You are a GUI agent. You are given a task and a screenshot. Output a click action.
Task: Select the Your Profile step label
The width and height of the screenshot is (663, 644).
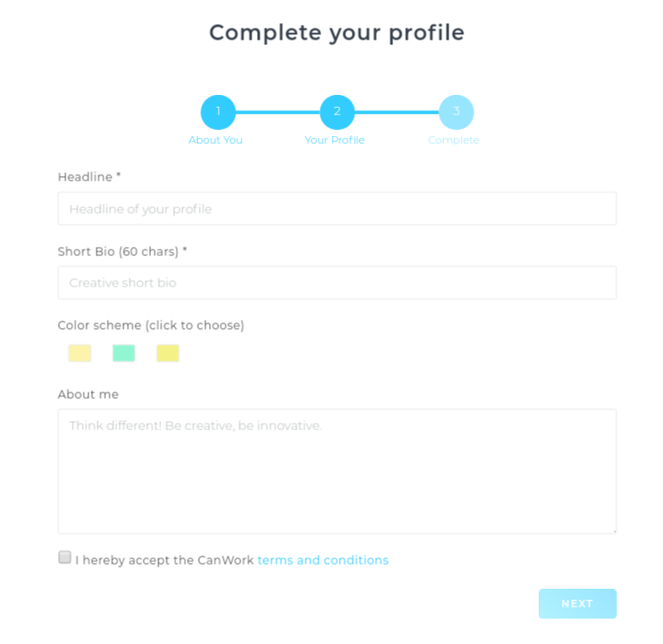(x=334, y=140)
